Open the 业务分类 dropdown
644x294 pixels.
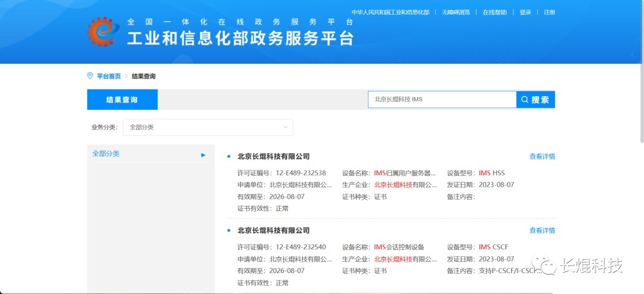point(208,127)
